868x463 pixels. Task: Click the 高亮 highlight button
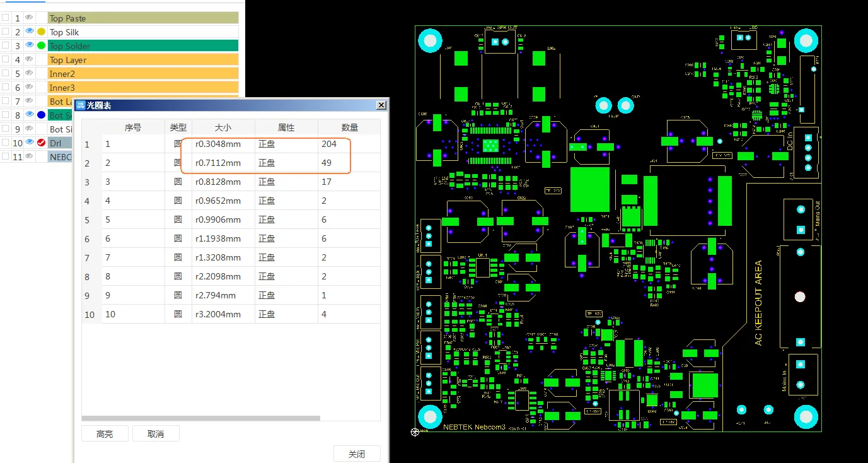point(105,433)
